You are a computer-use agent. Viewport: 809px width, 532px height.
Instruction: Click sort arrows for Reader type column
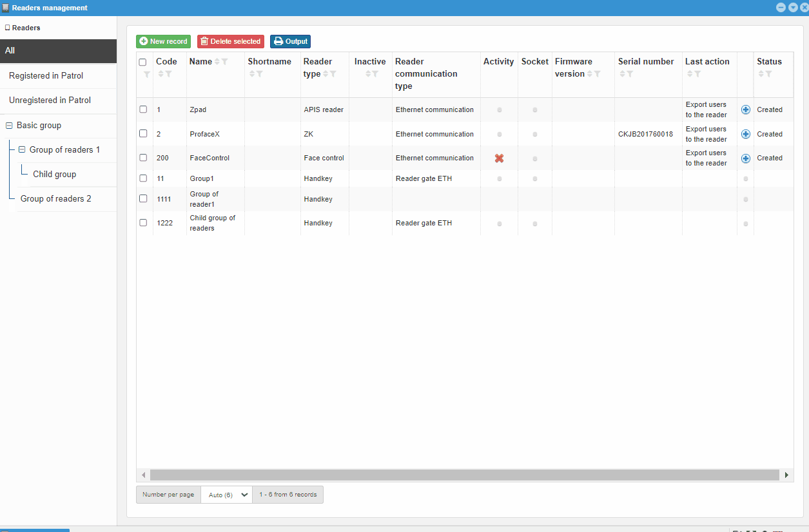pyautogui.click(x=326, y=74)
